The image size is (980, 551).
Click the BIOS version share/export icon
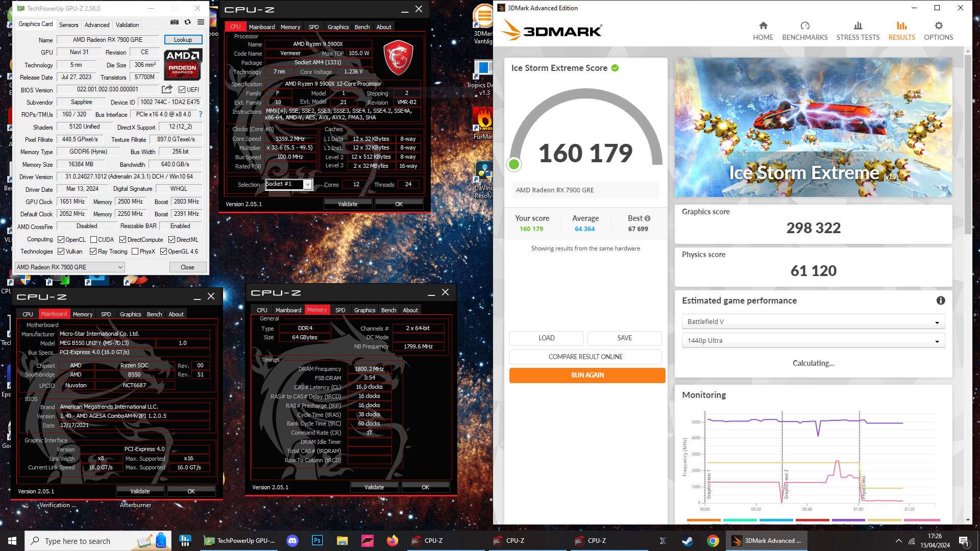coord(167,89)
